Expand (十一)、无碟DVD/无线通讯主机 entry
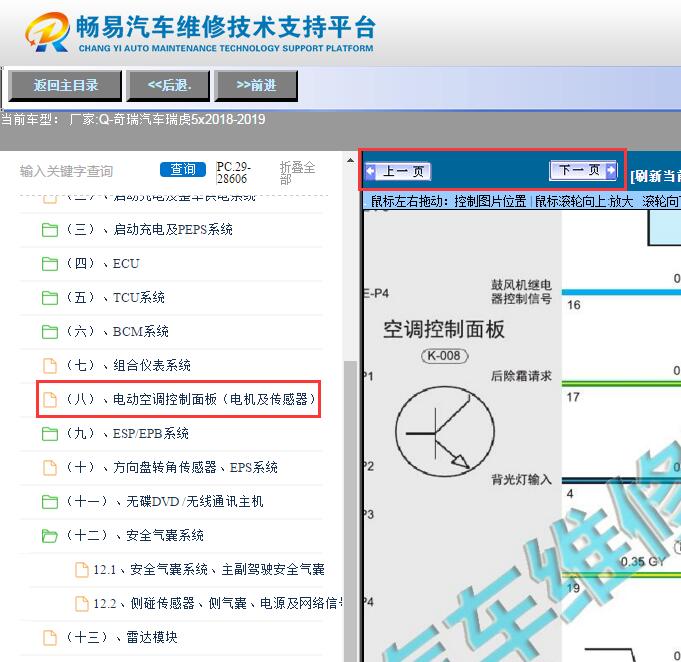The height and width of the screenshot is (662, 681). pyautogui.click(x=165, y=501)
